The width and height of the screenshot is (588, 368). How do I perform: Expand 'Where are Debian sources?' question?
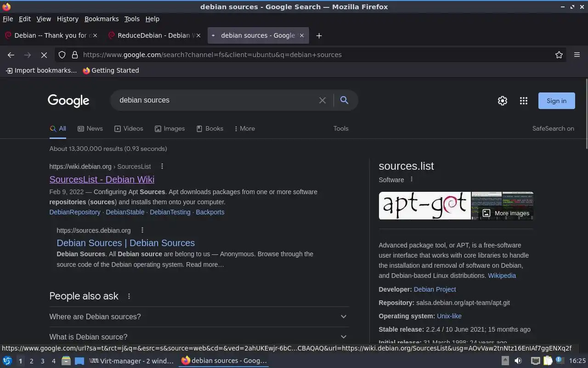point(199,316)
